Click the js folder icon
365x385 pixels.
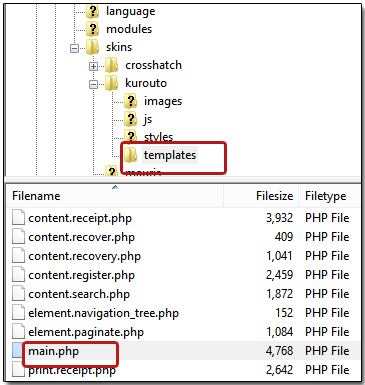pos(130,119)
